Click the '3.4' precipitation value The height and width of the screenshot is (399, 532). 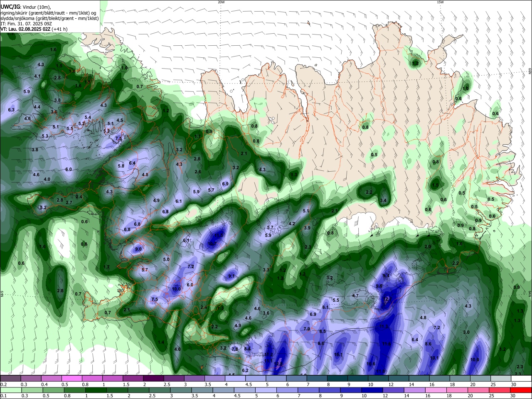tap(383, 200)
